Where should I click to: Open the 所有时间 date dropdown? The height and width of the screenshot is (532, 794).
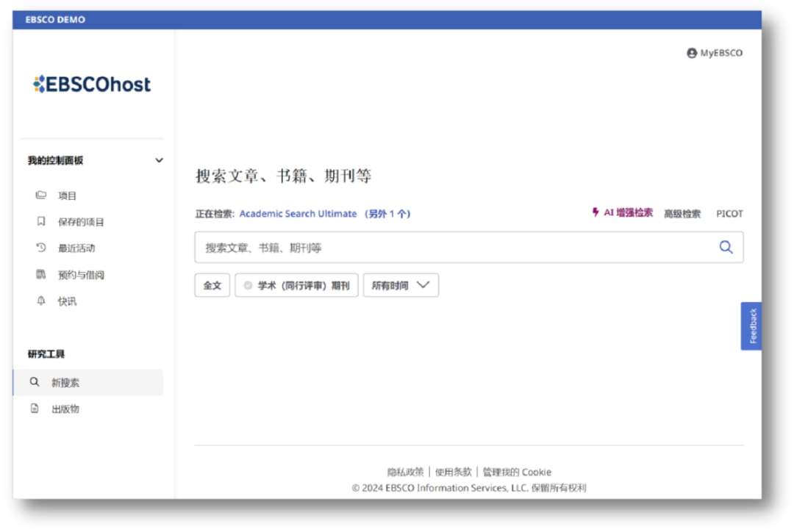401,286
